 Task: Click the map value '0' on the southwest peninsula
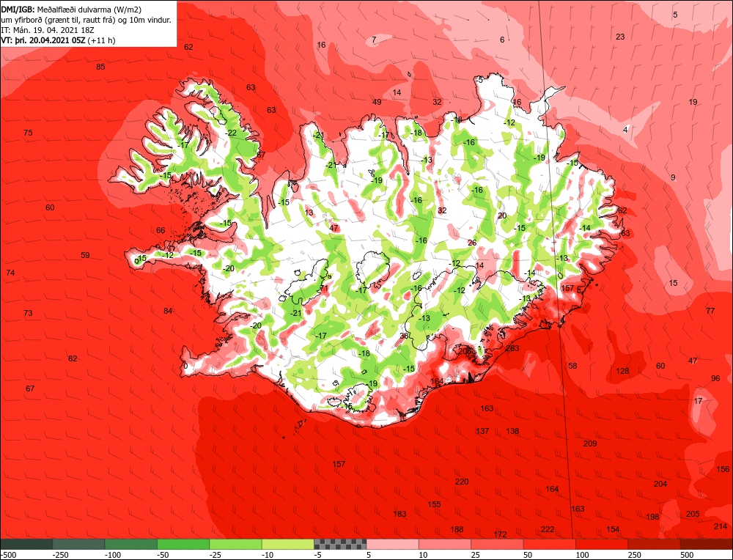185,366
